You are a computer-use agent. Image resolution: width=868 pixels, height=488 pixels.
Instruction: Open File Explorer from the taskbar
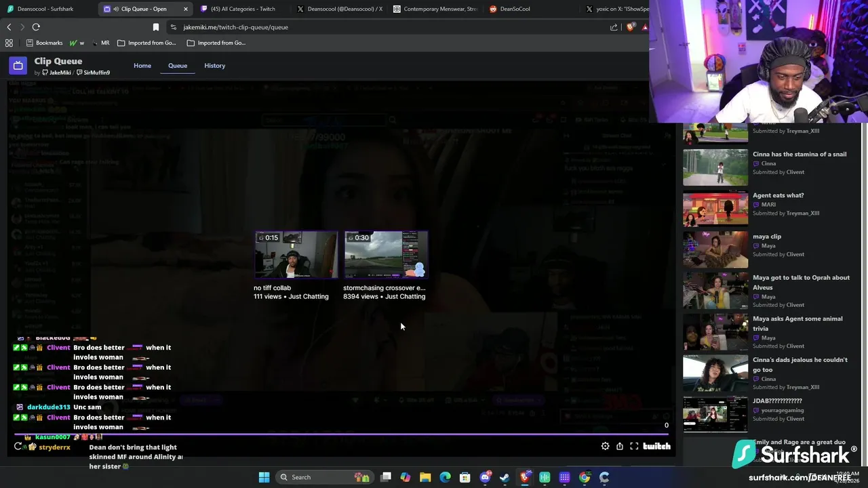[x=425, y=477]
